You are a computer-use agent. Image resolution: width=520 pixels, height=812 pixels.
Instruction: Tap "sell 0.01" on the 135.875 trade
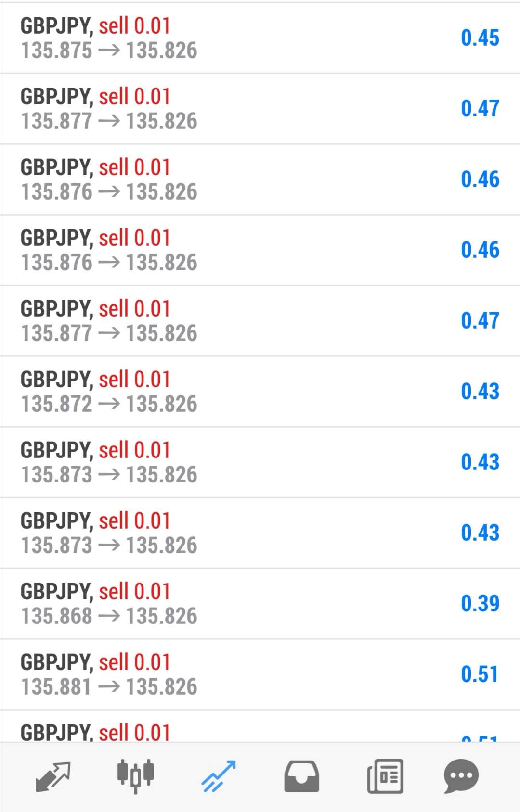click(x=134, y=26)
